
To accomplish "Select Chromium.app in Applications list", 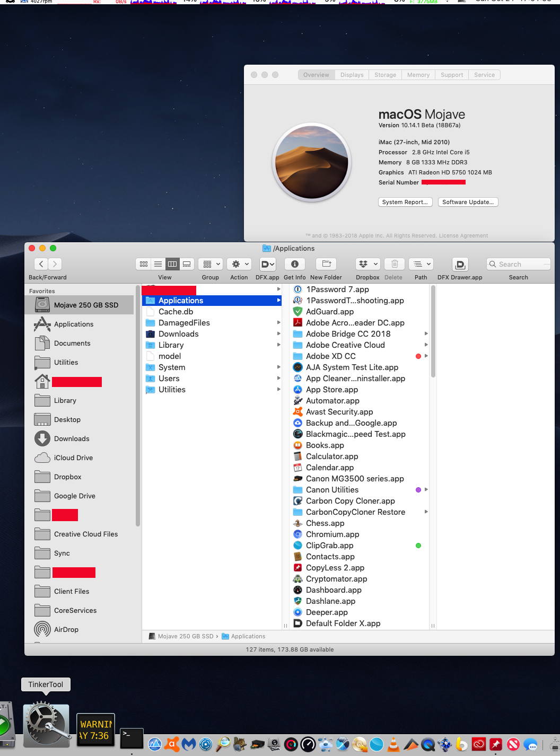I will (x=332, y=534).
